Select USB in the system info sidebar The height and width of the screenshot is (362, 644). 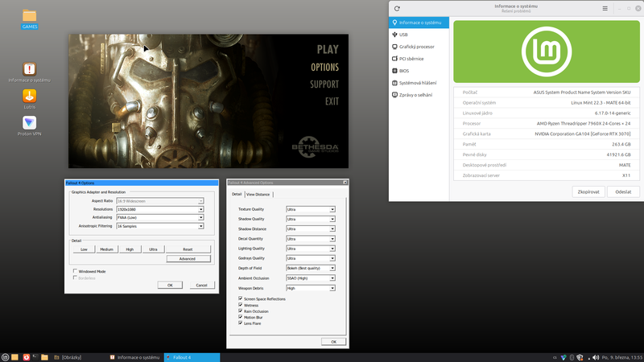point(419,35)
